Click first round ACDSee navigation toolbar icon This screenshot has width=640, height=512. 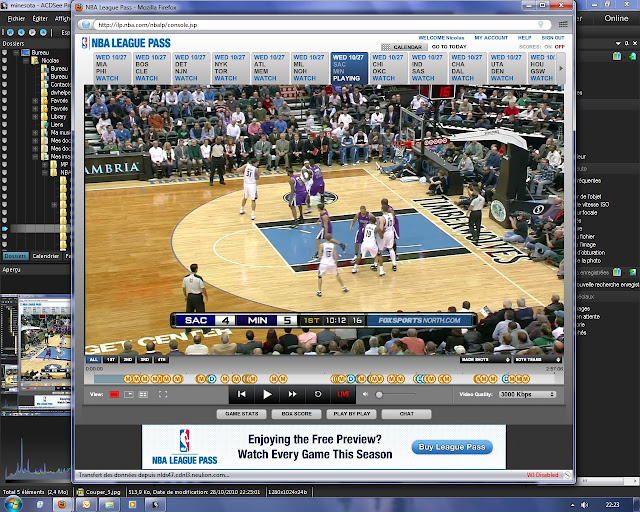tap(10, 32)
